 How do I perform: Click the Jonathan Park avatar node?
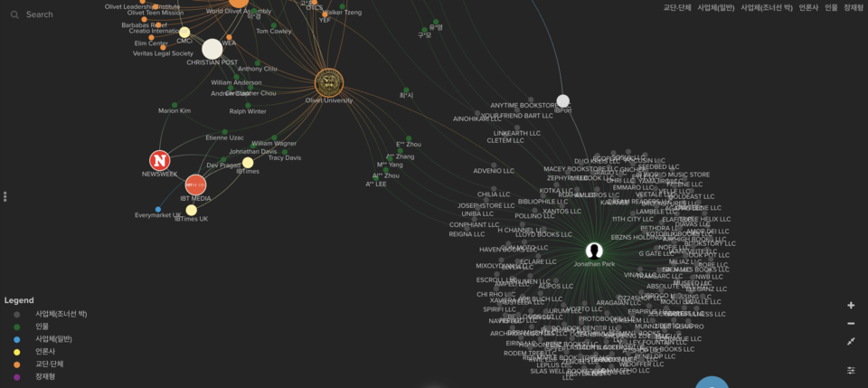594,251
